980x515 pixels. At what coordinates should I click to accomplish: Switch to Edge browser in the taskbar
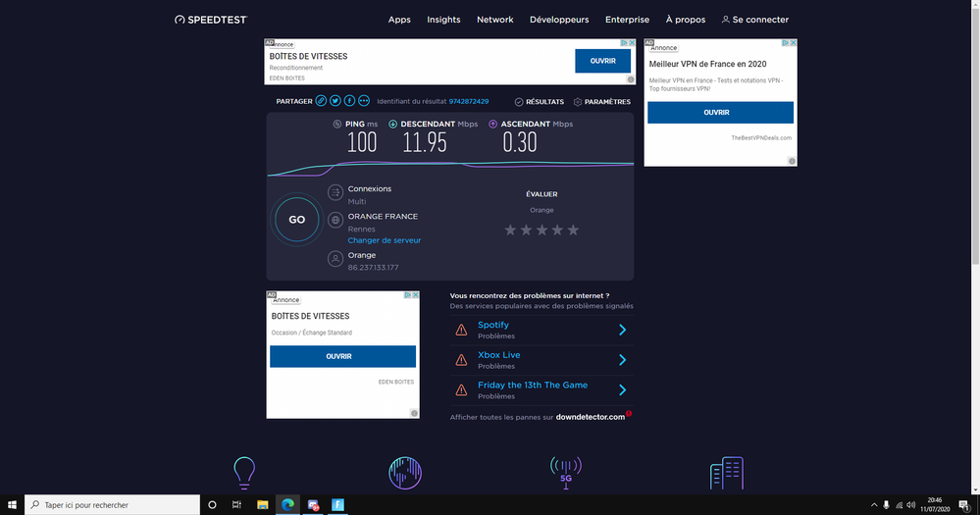(287, 505)
